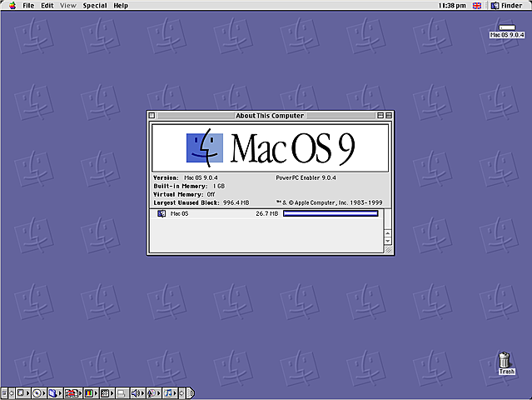Click the scroll down arrow in the memory list
The height and width of the screenshot is (400, 532).
pyautogui.click(x=388, y=241)
